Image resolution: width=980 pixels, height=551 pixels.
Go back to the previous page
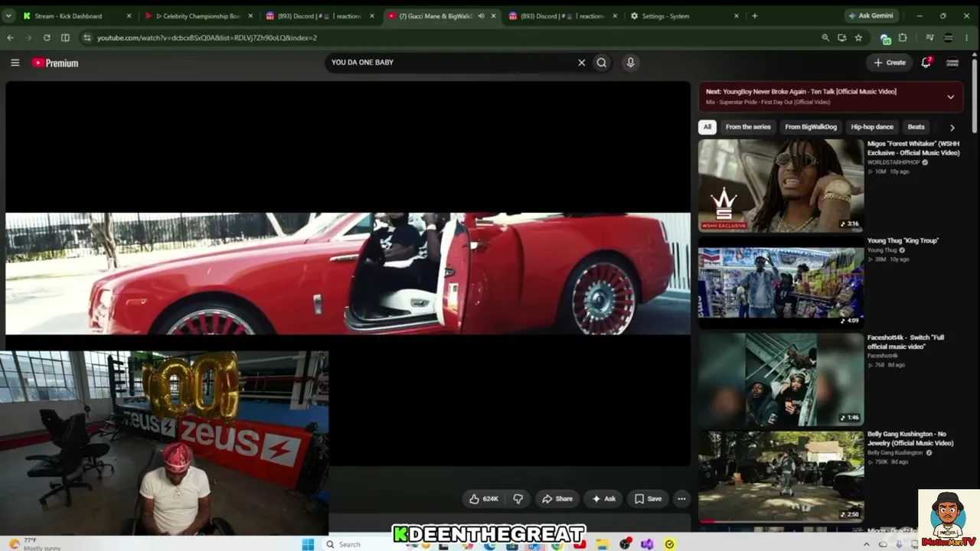pyautogui.click(x=10, y=37)
